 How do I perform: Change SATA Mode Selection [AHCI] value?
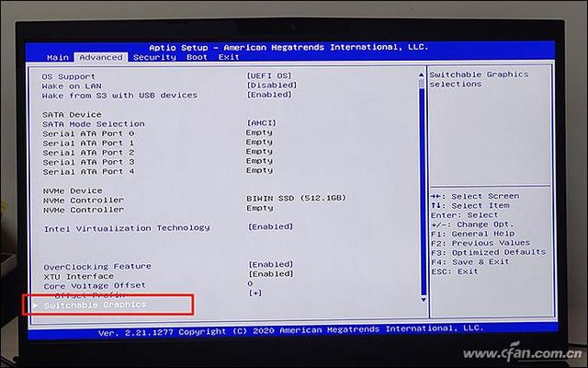[x=261, y=122]
